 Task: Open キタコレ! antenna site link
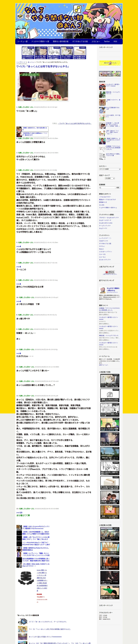pos(102,246)
